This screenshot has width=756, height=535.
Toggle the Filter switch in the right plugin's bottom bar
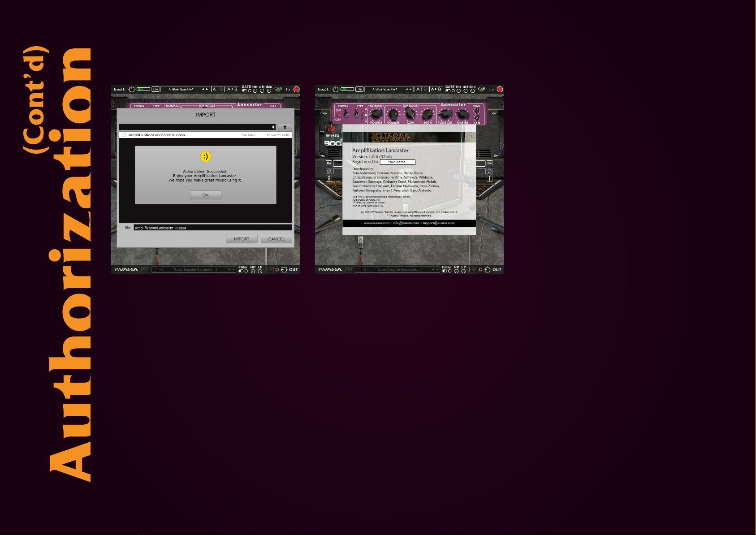(x=444, y=271)
